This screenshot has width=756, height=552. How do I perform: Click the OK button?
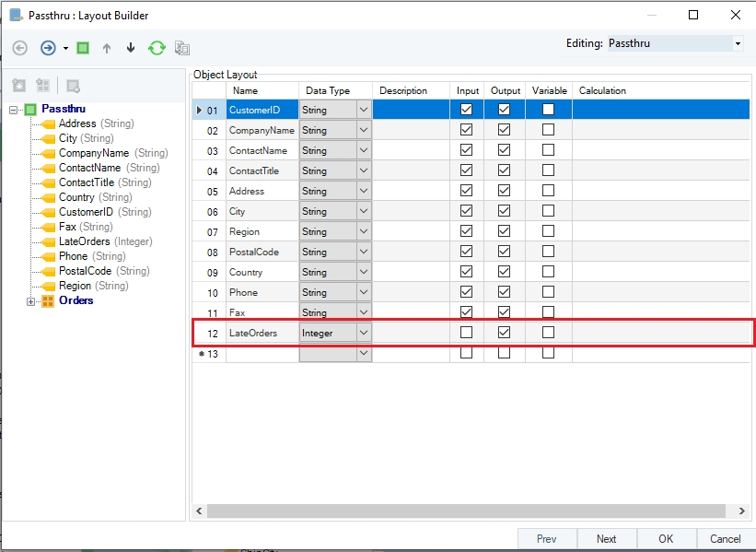665,539
